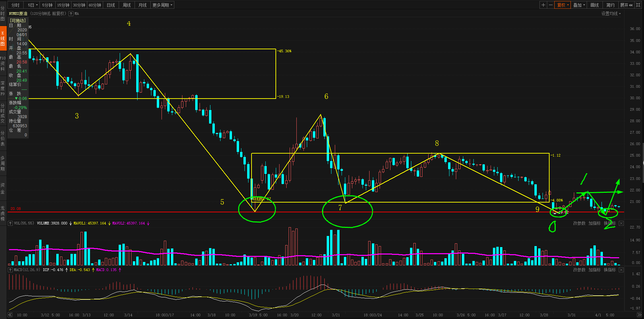Screen dimensions: 644x319
Task: Open help for MACD indicator
Action: tap(10, 270)
